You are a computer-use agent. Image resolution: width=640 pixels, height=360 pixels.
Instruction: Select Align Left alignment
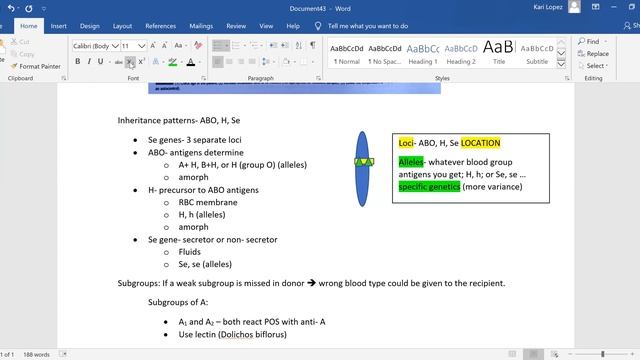[218, 62]
